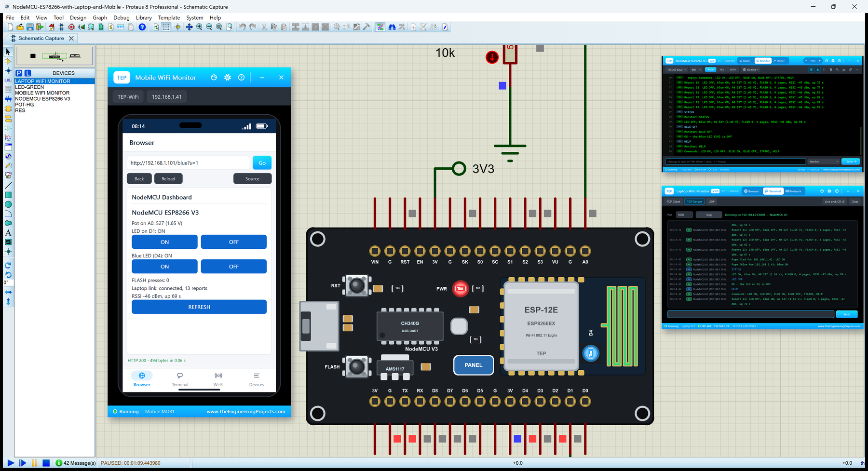This screenshot has width=868, height=471.
Task: Click the RST push button on the board
Action: [357, 285]
